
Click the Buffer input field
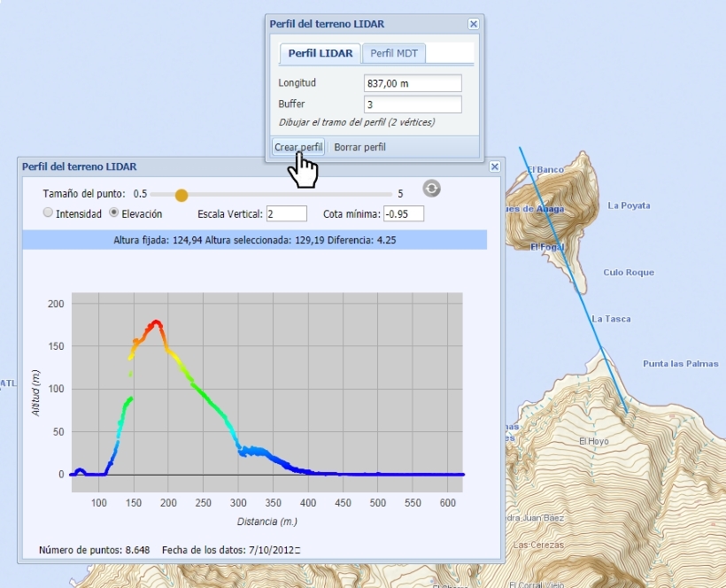click(x=413, y=104)
